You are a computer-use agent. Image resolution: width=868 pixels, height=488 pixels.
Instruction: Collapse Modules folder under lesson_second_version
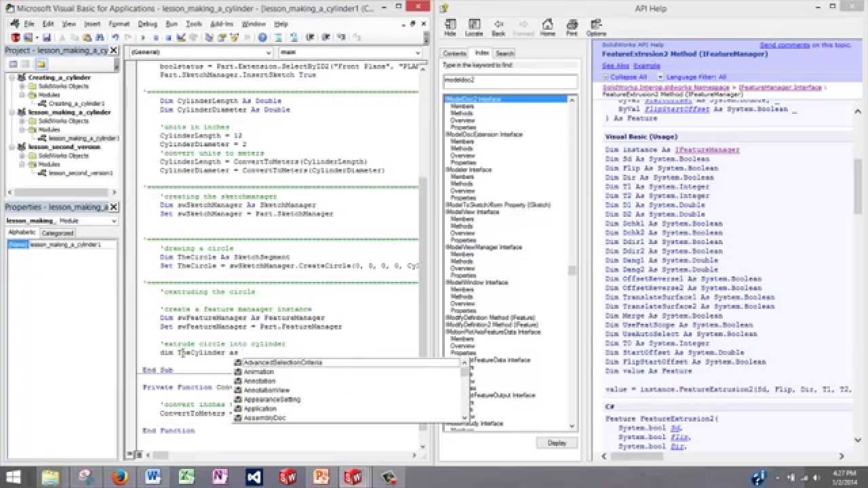pos(22,164)
